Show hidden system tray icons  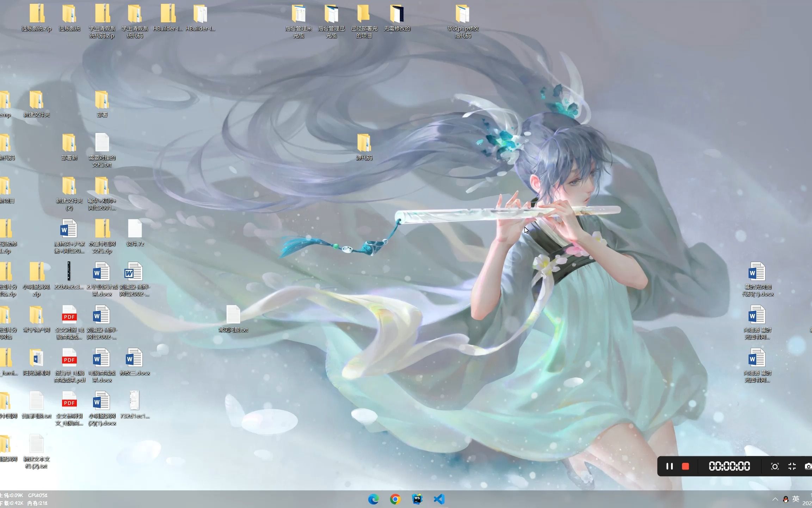775,499
